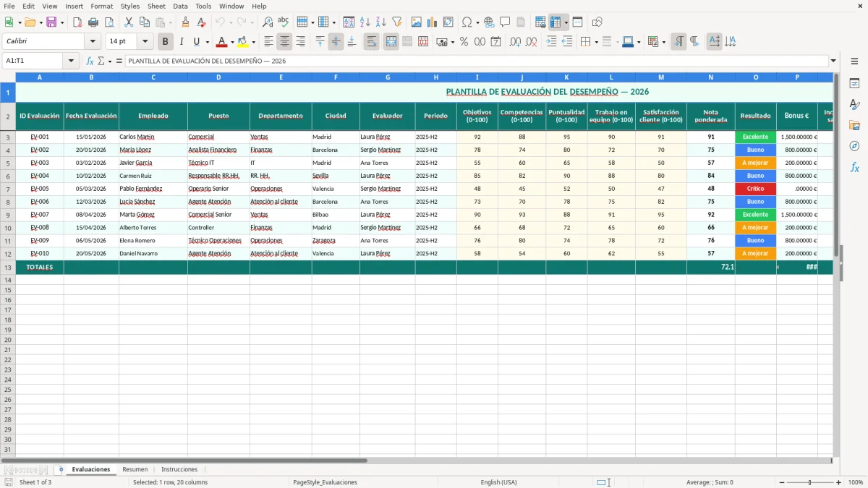868x488 pixels.
Task: Insert image from toolbar
Action: 417,22
